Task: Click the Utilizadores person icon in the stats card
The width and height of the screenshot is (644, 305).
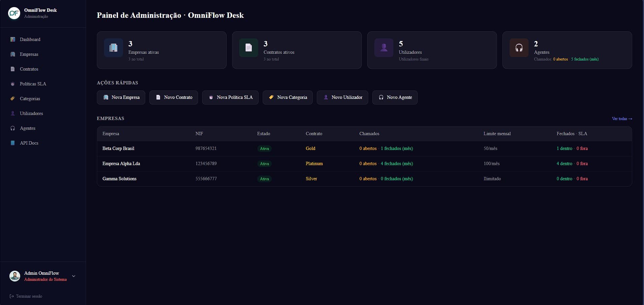Action: [384, 48]
